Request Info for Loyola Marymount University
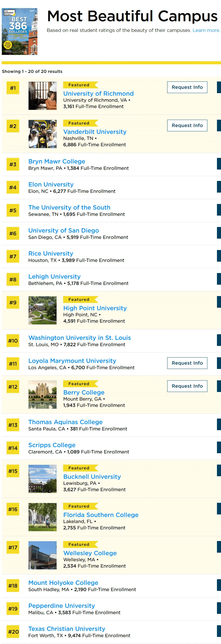The width and height of the screenshot is (221, 644). [187, 363]
